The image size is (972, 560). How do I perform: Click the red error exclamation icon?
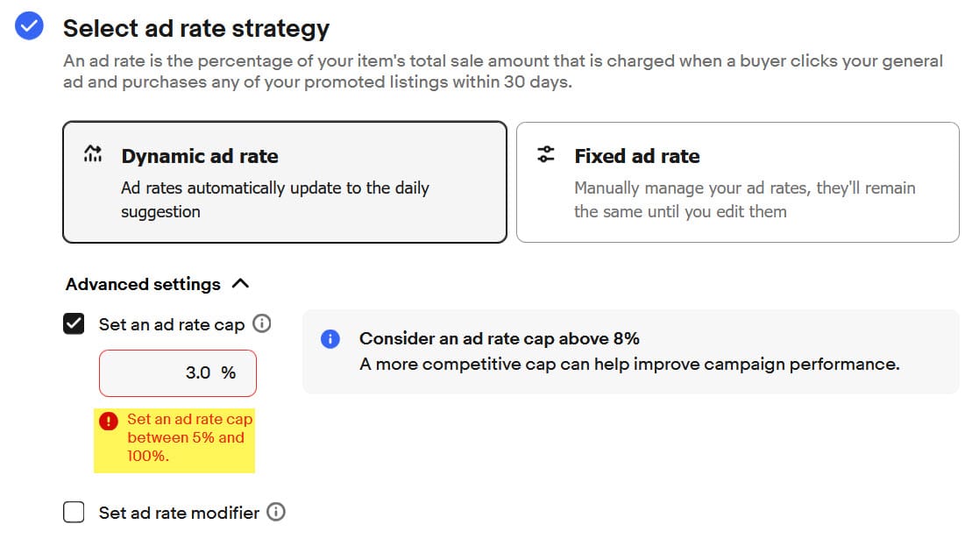click(110, 421)
